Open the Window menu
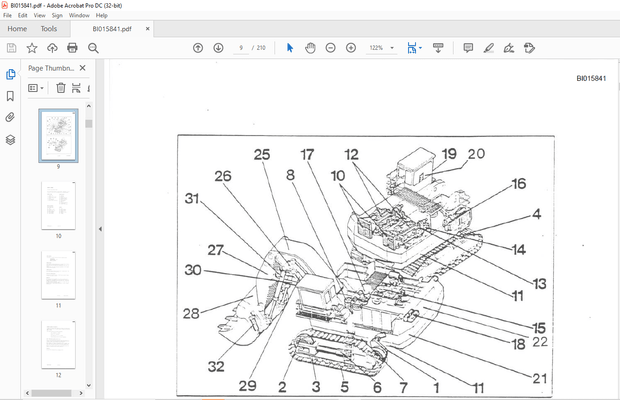 [79, 15]
